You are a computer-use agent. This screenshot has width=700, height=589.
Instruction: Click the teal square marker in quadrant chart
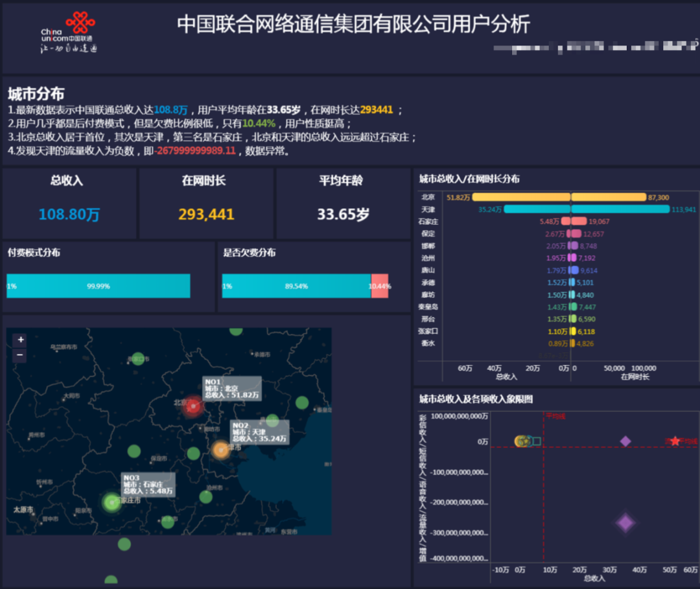click(537, 441)
